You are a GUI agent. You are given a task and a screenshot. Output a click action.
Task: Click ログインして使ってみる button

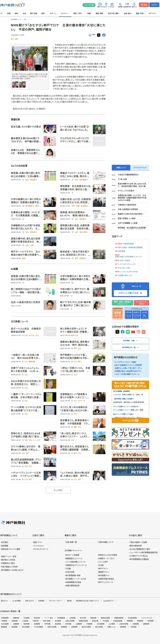(130, 293)
